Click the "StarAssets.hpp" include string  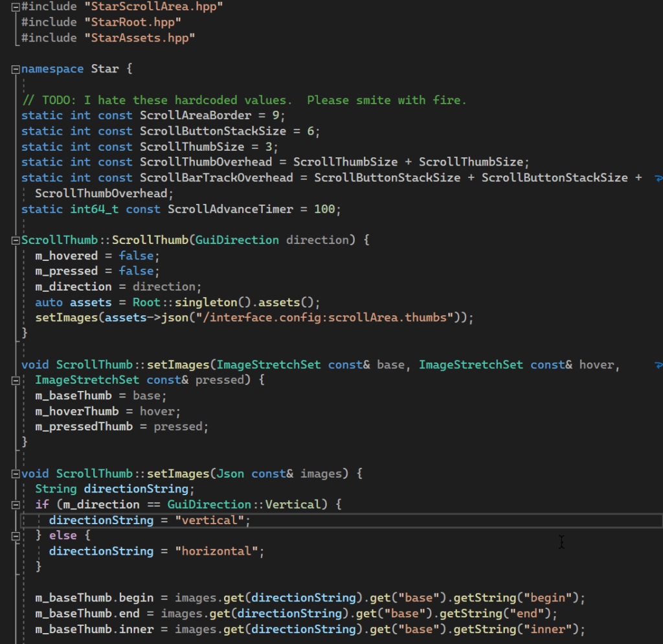point(140,38)
